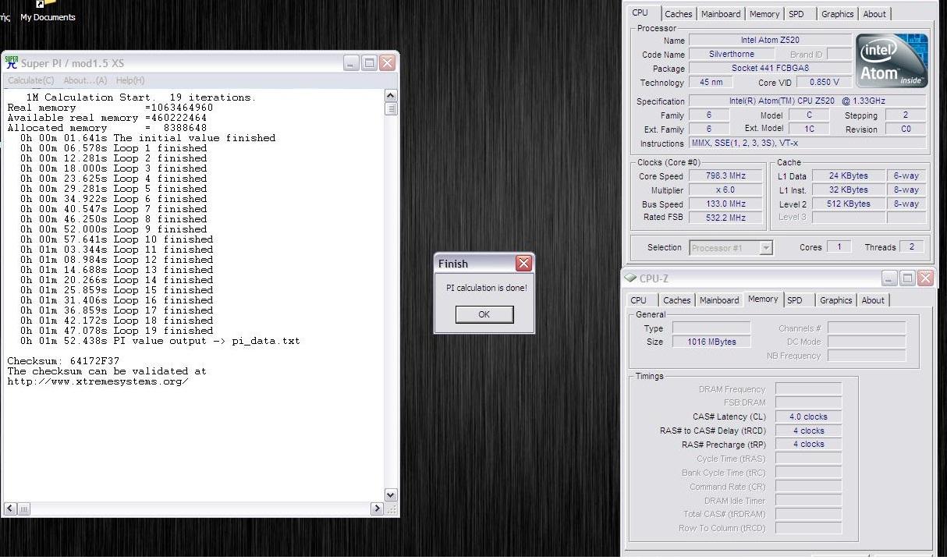This screenshot has height=560, width=947.
Task: Click the 45 nm technology value
Action: (x=711, y=82)
